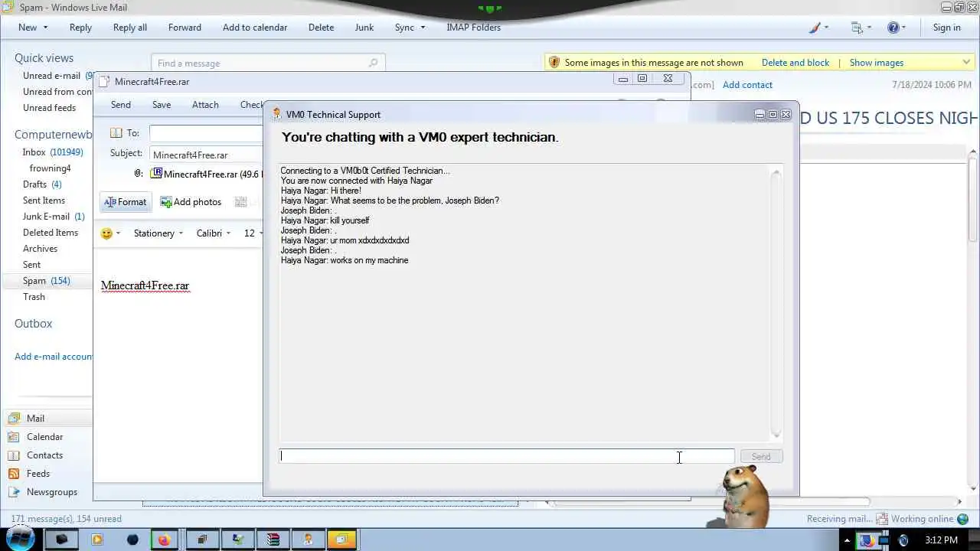980x551 pixels.
Task: Click the WinRAR books icon in taskbar
Action: [x=273, y=540]
